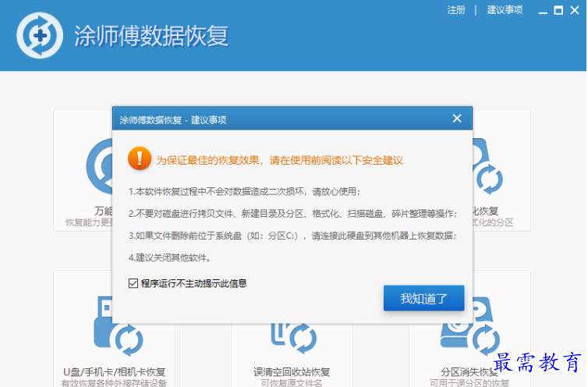Close the 建议事项 dialog
The width and height of the screenshot is (588, 387).
(457, 119)
